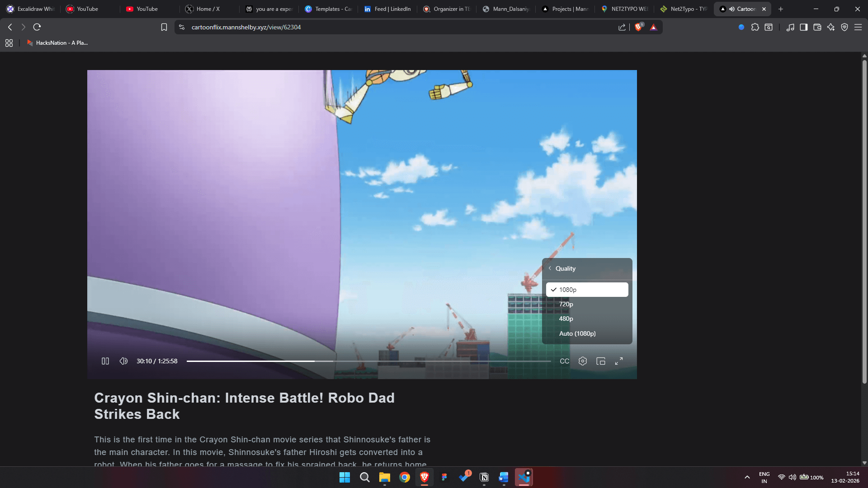This screenshot has height=488, width=868.
Task: Open Windows Start menu
Action: (344, 477)
